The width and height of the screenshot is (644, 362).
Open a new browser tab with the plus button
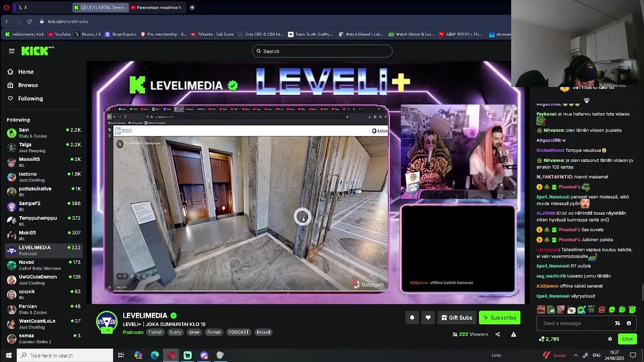(192, 8)
